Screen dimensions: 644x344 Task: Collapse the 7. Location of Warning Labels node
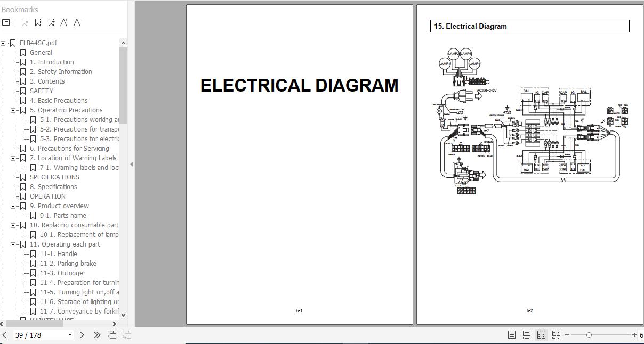[x=13, y=158]
